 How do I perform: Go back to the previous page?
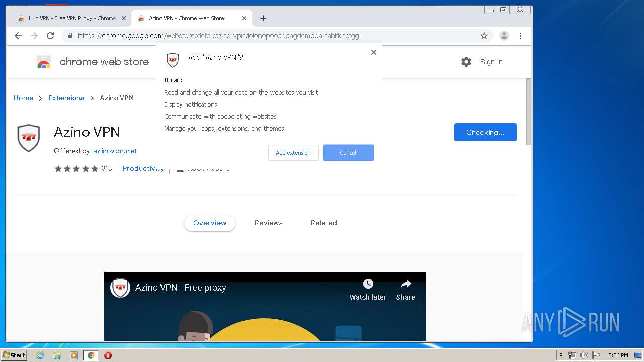(18, 36)
